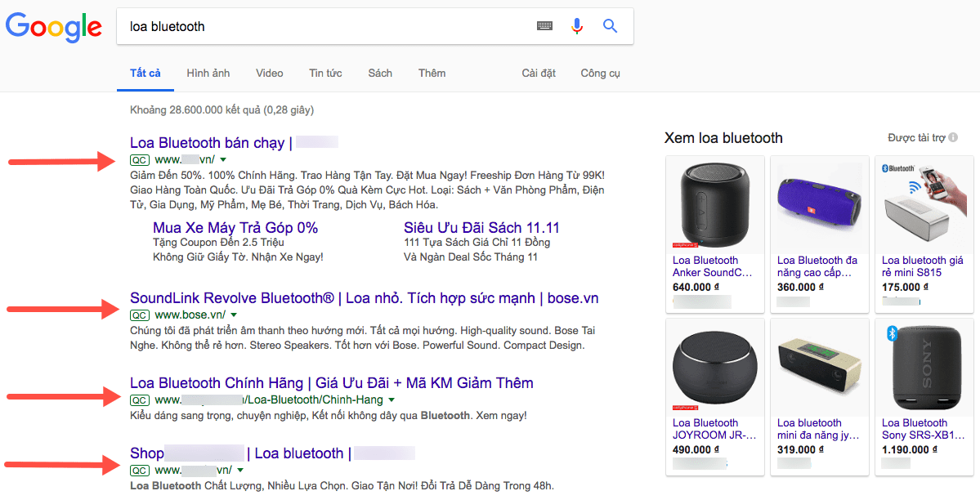Open the Anker SoundCore speaker image
980x500 pixels.
click(x=715, y=205)
